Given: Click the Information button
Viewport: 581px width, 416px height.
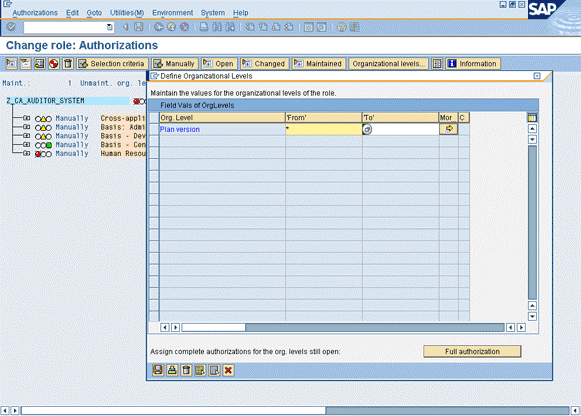Looking at the screenshot, I should click(473, 64).
